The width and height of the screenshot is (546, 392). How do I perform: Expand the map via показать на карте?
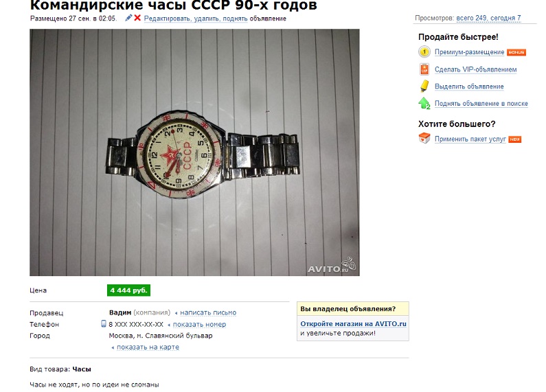coord(148,347)
